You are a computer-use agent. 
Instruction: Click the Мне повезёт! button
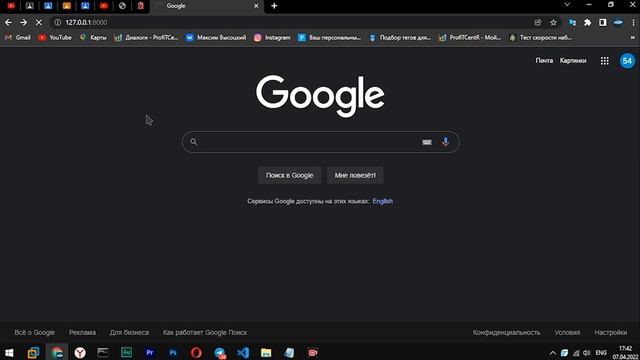click(355, 176)
